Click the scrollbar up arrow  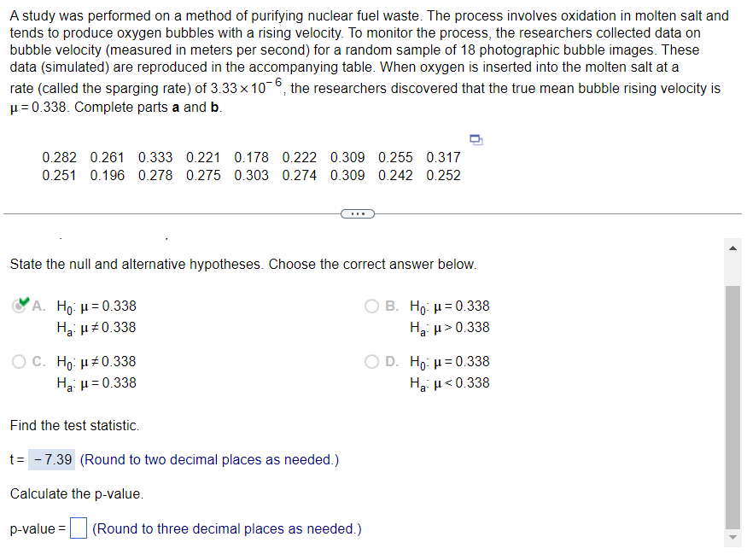(732, 248)
